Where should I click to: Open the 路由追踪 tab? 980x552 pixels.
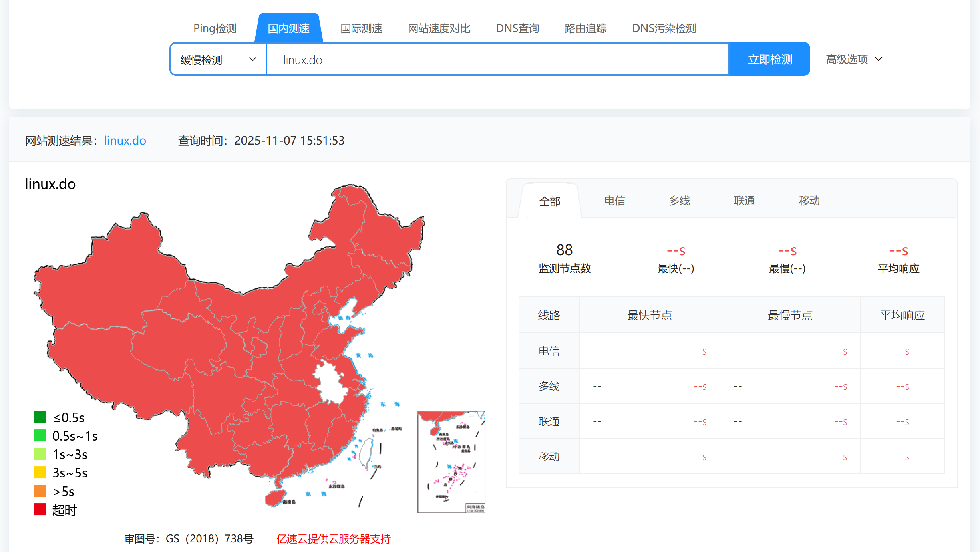(x=586, y=28)
